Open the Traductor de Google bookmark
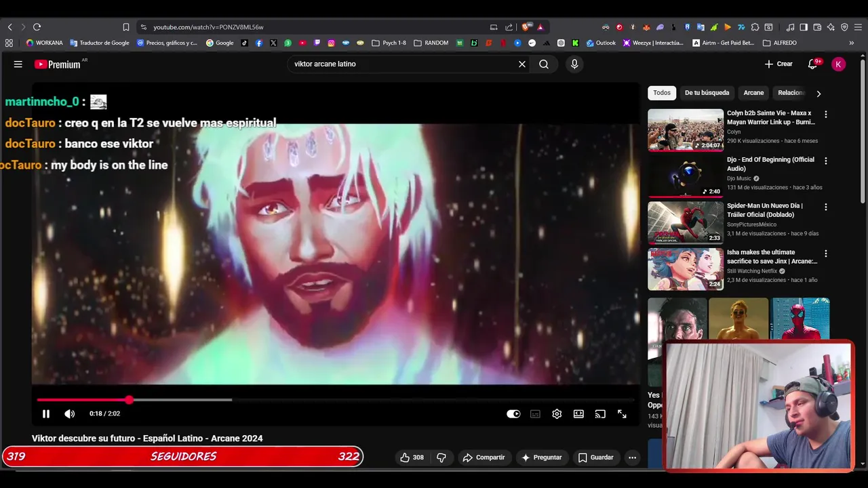The width and height of the screenshot is (868, 488). [x=99, y=43]
